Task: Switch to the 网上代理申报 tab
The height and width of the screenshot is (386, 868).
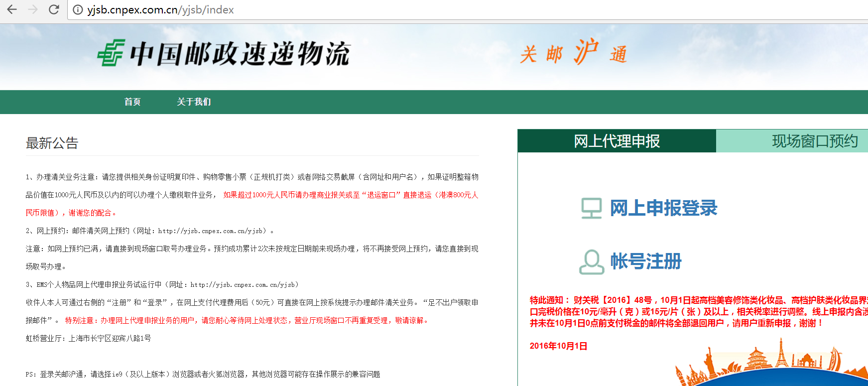Action: (x=617, y=141)
